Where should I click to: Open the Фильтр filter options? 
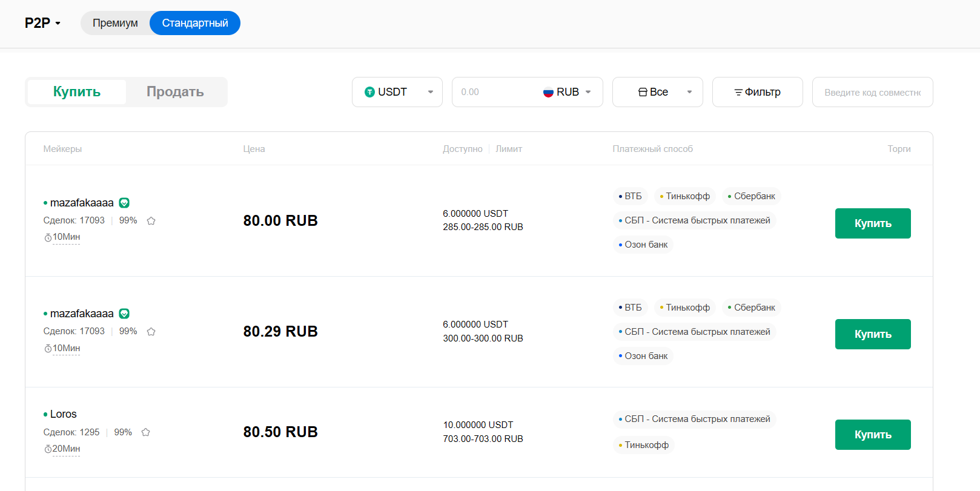click(x=757, y=92)
